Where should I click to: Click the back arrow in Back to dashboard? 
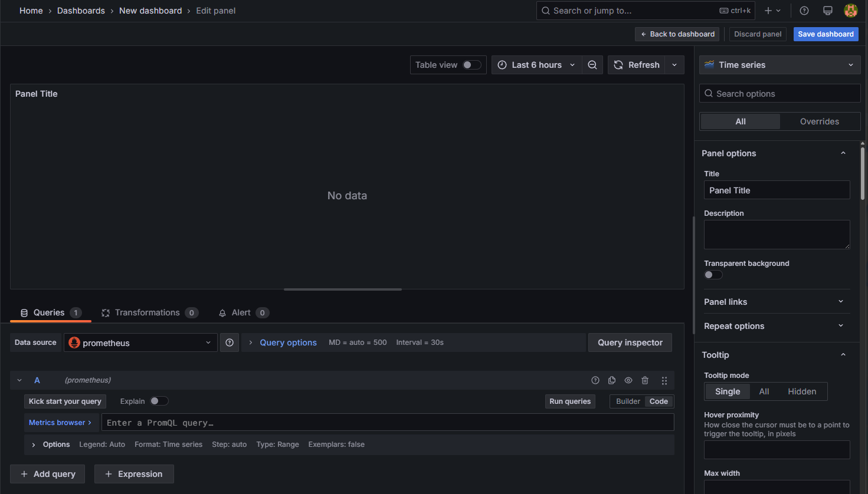pos(644,34)
